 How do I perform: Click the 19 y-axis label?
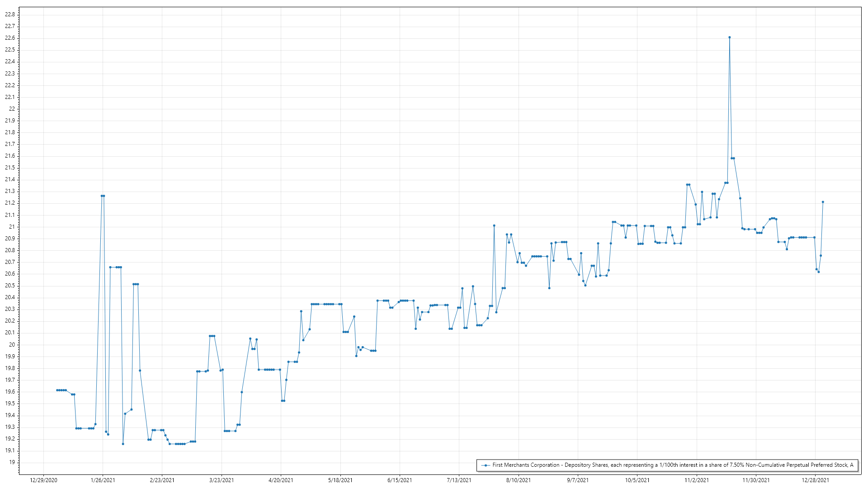[x=12, y=462]
